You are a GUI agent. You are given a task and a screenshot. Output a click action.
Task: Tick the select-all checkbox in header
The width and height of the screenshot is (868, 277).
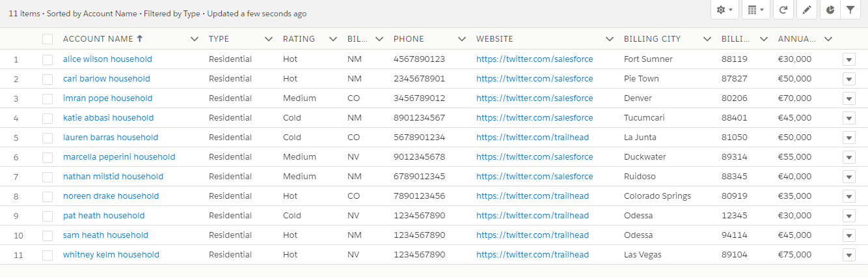coord(47,39)
